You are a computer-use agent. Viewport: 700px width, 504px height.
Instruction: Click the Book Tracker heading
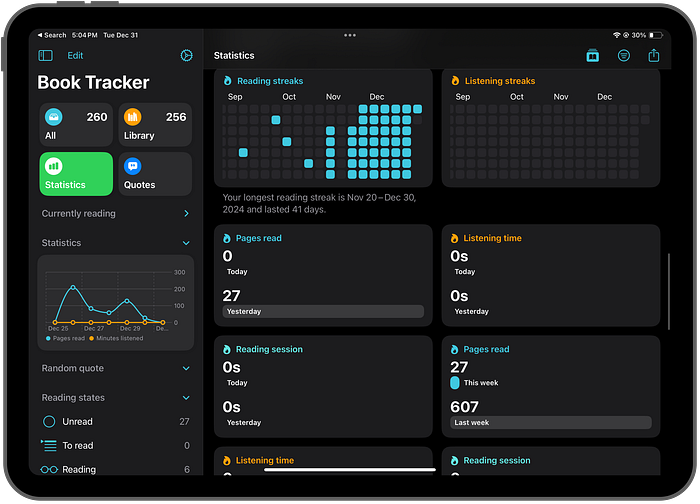click(x=93, y=83)
